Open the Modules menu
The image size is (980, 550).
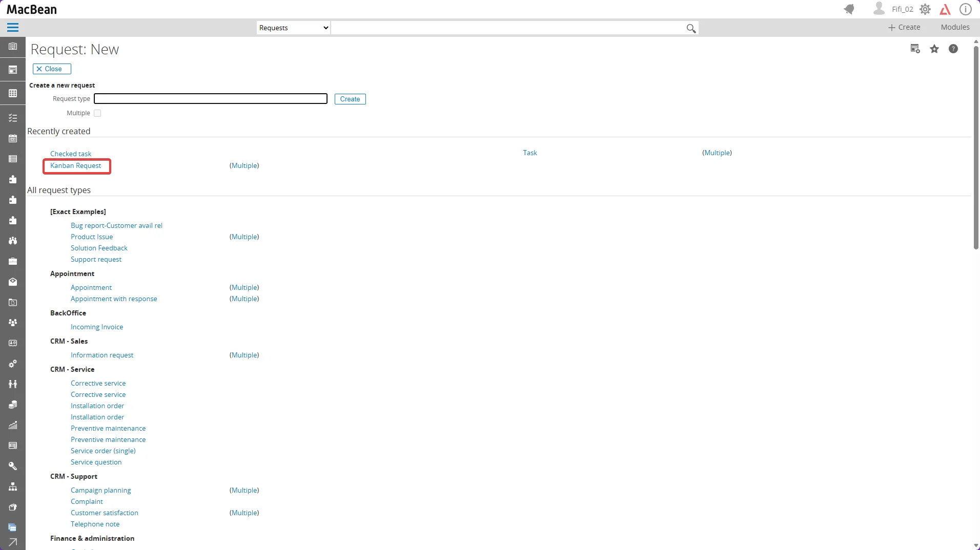[x=955, y=27]
